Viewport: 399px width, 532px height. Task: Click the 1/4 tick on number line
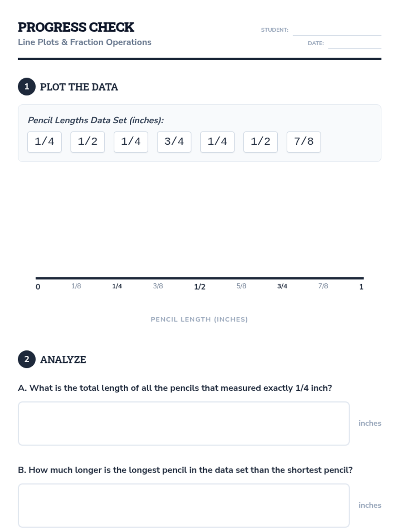point(117,286)
